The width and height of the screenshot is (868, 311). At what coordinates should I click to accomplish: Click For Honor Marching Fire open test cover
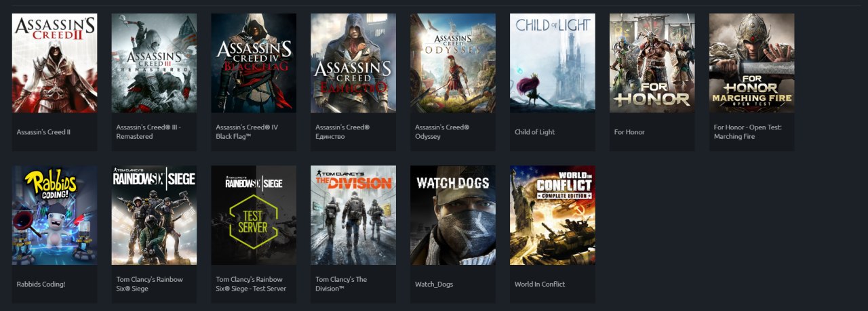tap(752, 63)
